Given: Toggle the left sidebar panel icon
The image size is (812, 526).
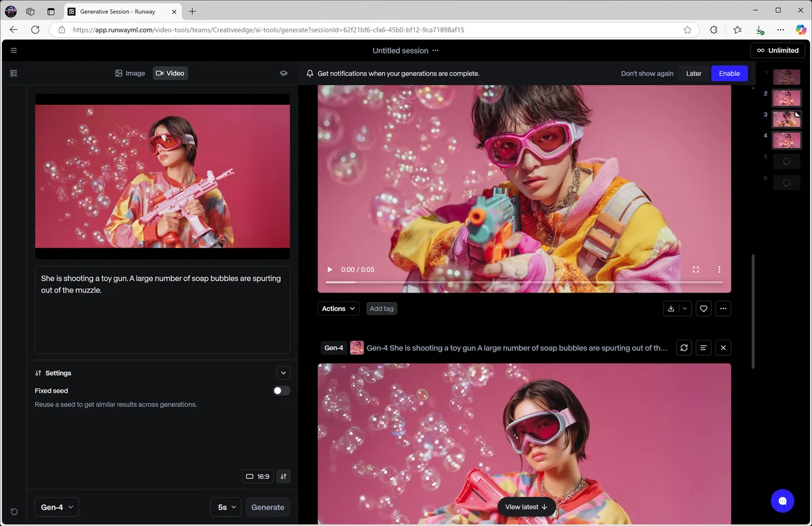Looking at the screenshot, I should 14,73.
